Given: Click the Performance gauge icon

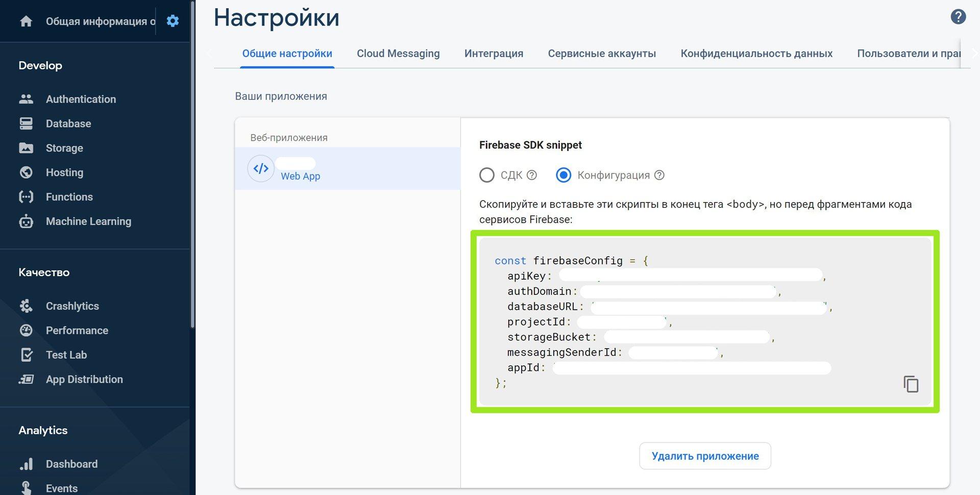Looking at the screenshot, I should point(26,331).
